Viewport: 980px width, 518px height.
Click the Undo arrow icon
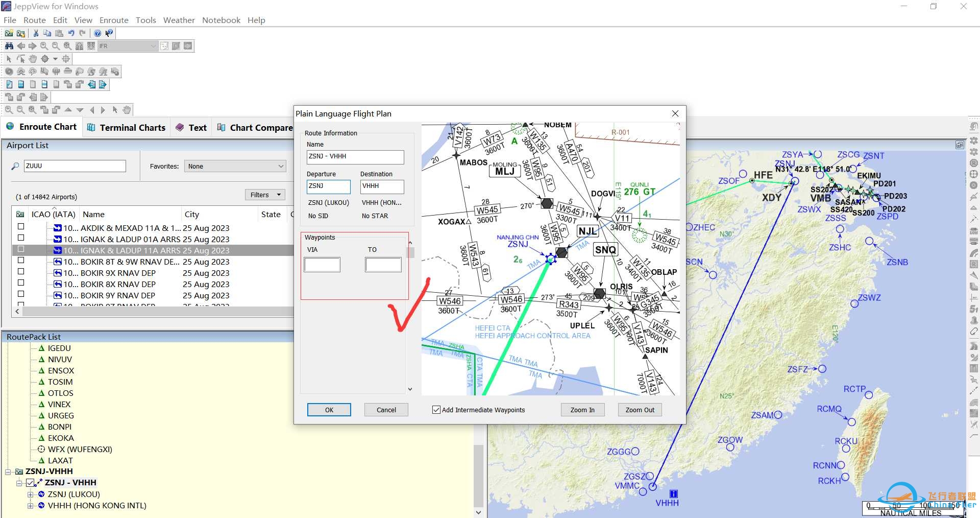tap(71, 33)
